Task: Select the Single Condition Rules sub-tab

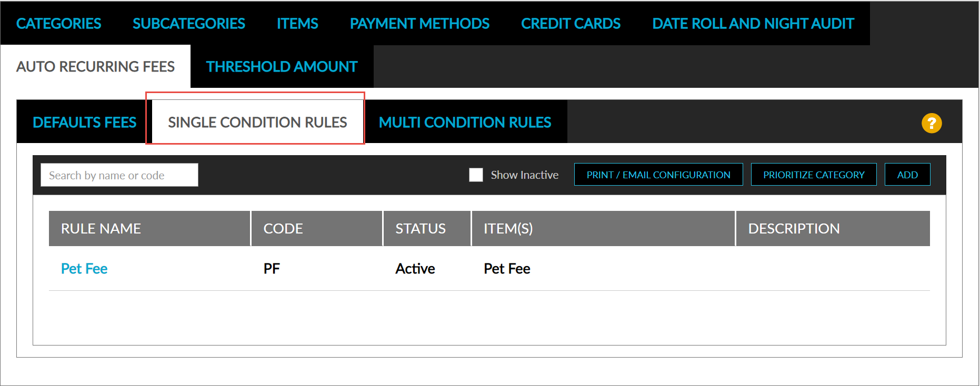Action: pos(257,123)
